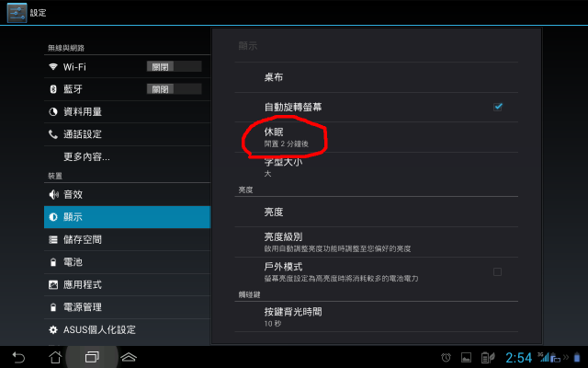This screenshot has height=368, width=588.
Task: Enable the 戶外模式 checkbox
Action: pos(497,272)
